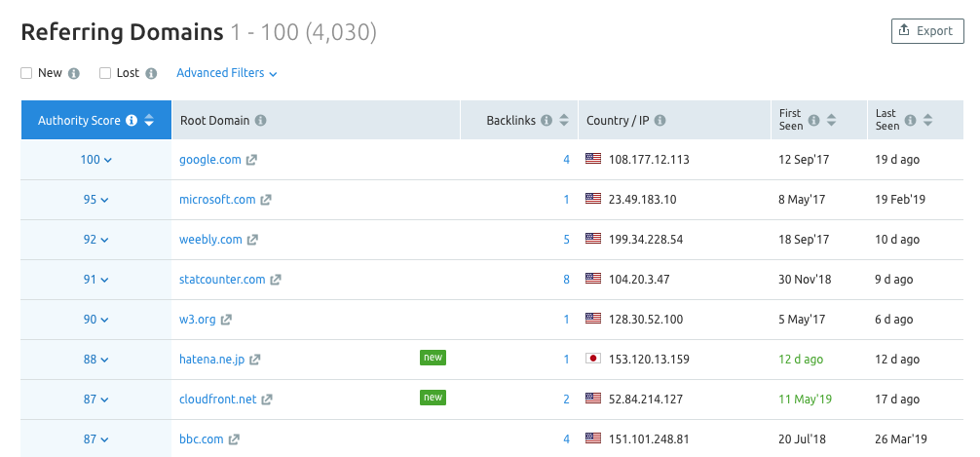Open weebly.com domain link
980x457 pixels.
tap(210, 240)
